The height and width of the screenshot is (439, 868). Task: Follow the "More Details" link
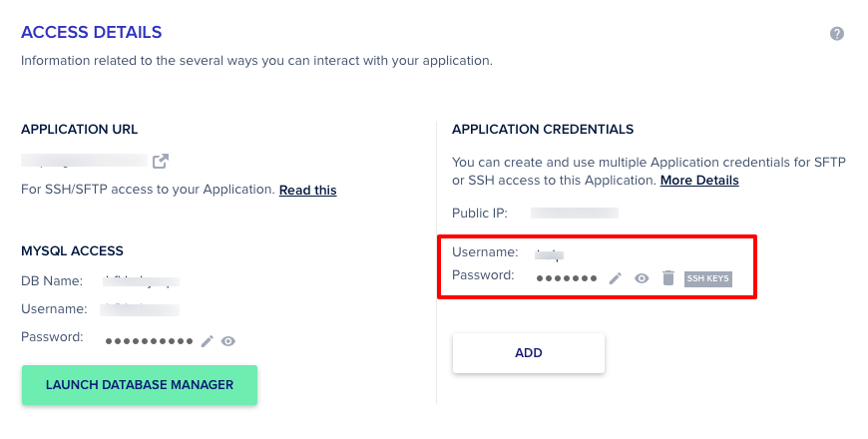click(699, 181)
